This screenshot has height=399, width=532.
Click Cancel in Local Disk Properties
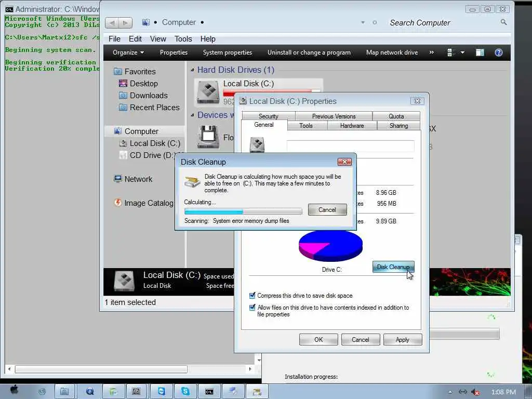(x=361, y=340)
